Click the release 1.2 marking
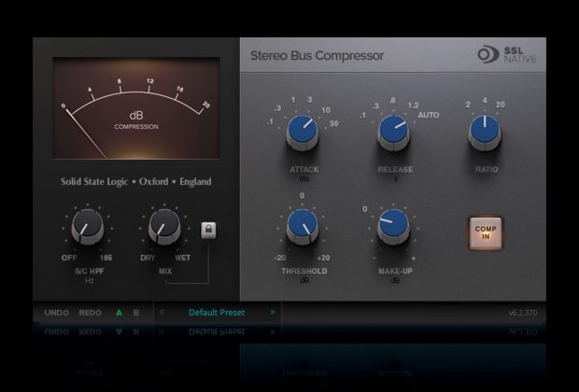The image size is (579, 392). click(x=413, y=105)
